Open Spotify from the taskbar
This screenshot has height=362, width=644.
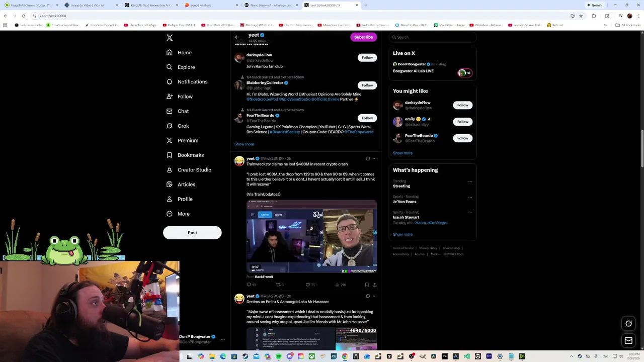tap(278, 356)
